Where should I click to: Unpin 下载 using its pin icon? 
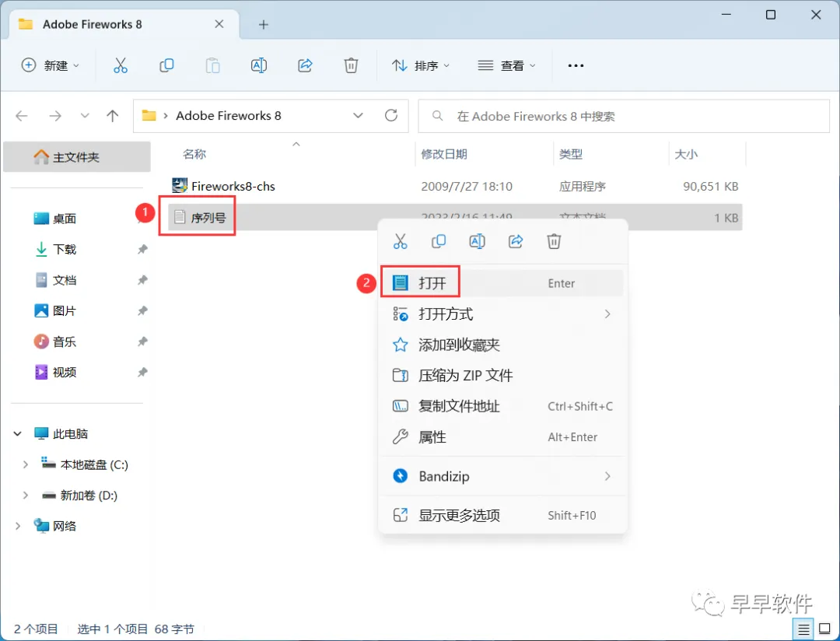point(142,249)
